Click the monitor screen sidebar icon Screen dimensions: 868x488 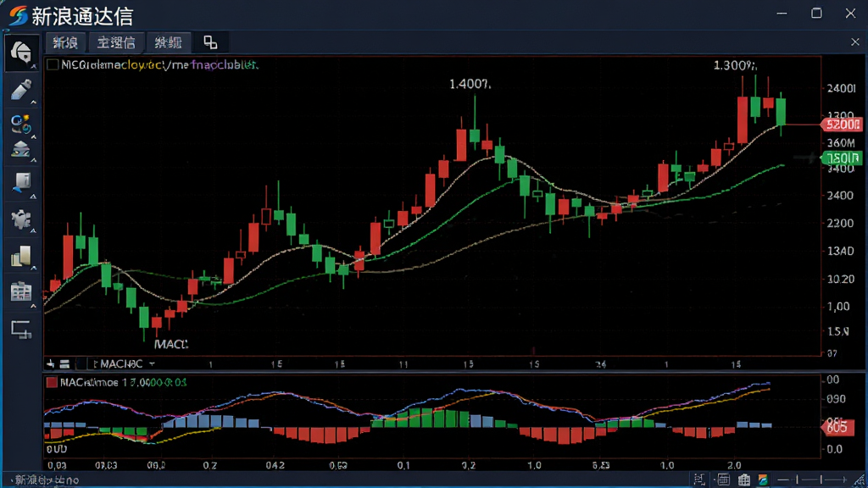tap(21, 330)
